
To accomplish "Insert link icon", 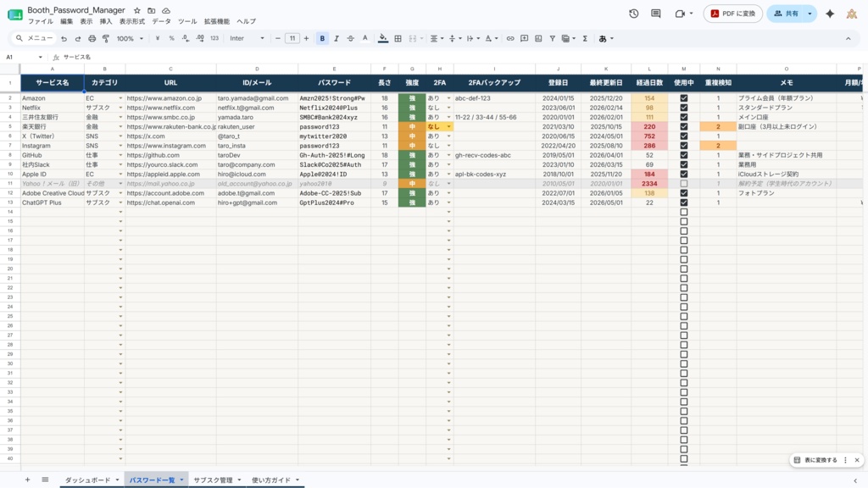I will click(x=510, y=39).
